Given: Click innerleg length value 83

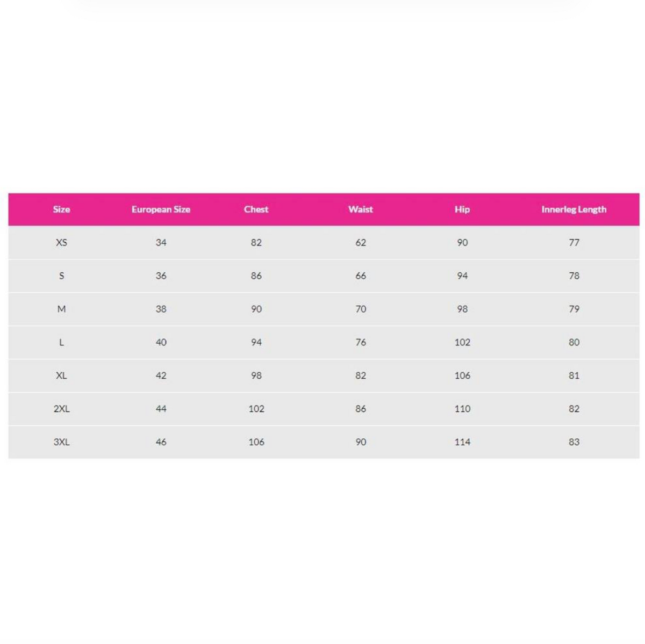Looking at the screenshot, I should [x=574, y=443].
